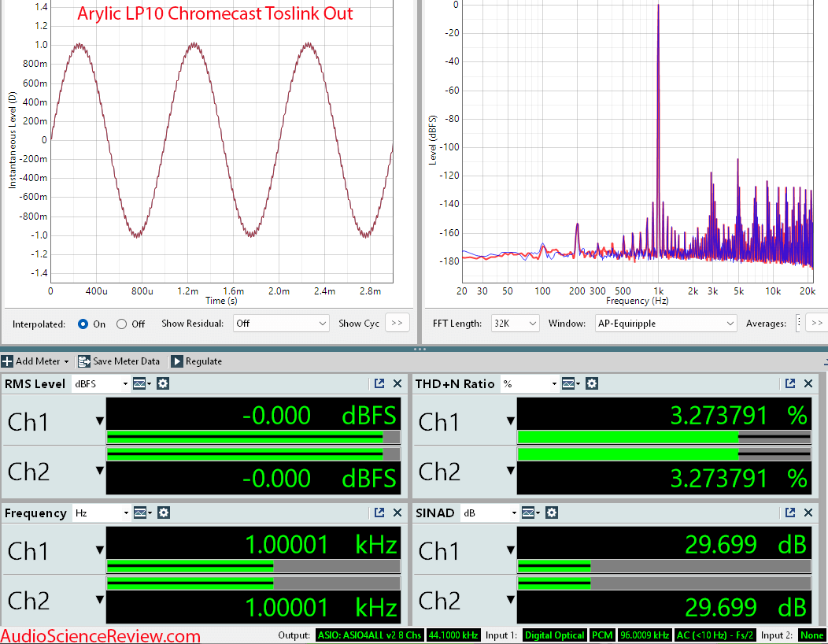Click the panel splitter dots handle
Viewport: 828px width, 644px height.
420,350
